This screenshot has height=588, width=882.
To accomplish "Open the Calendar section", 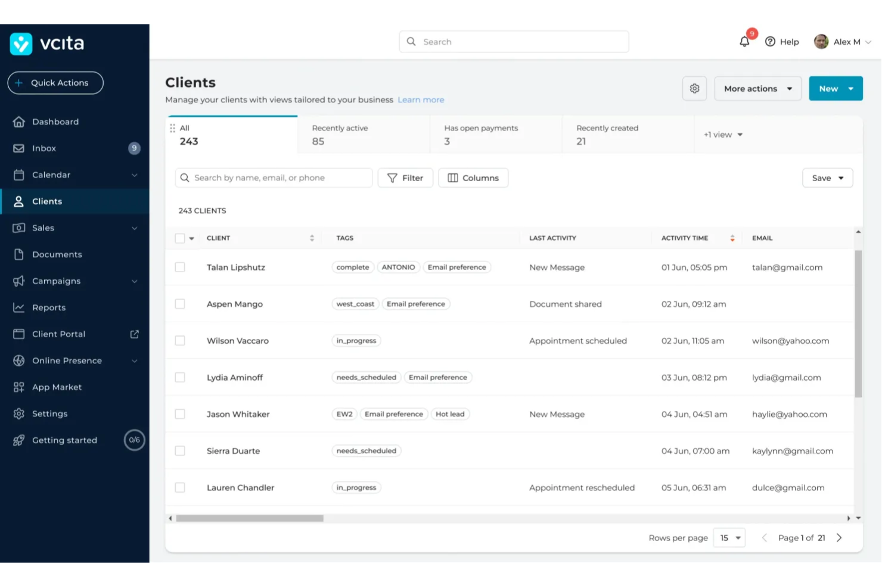I will pos(51,175).
